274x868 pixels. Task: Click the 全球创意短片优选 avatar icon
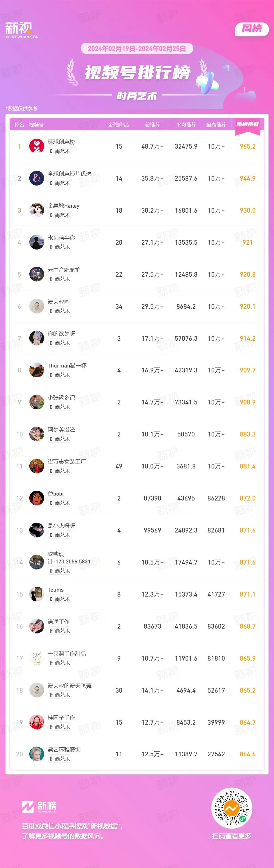36,178
